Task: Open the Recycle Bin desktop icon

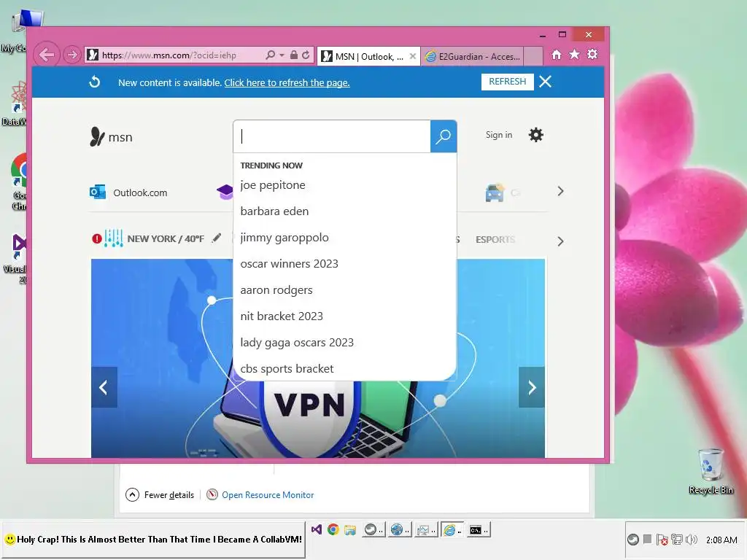Action: coord(711,471)
